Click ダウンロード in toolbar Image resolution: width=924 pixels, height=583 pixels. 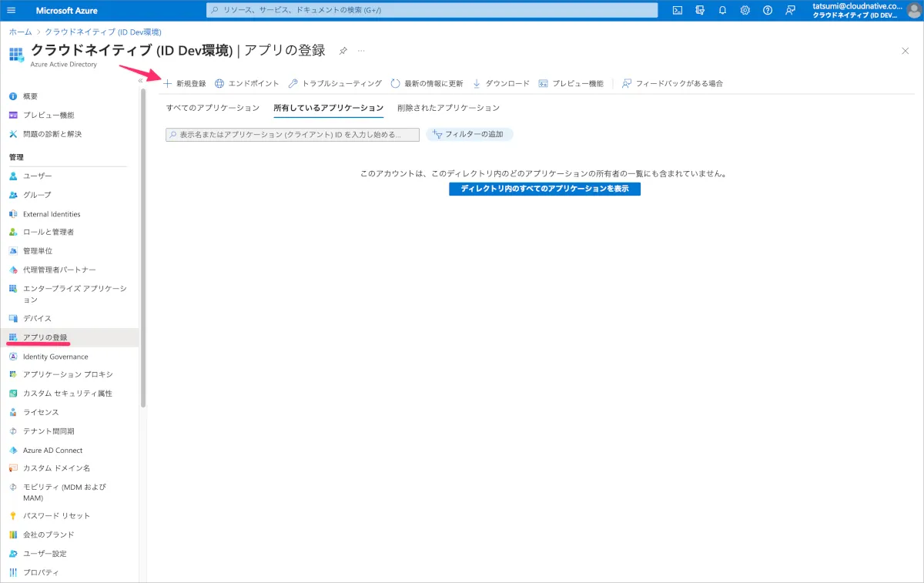[500, 83]
